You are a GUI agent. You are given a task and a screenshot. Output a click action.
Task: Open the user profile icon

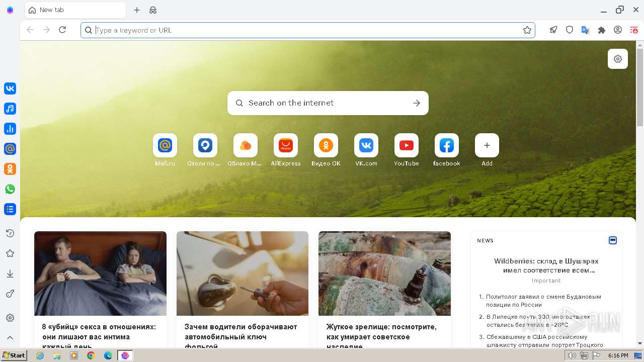point(618,30)
